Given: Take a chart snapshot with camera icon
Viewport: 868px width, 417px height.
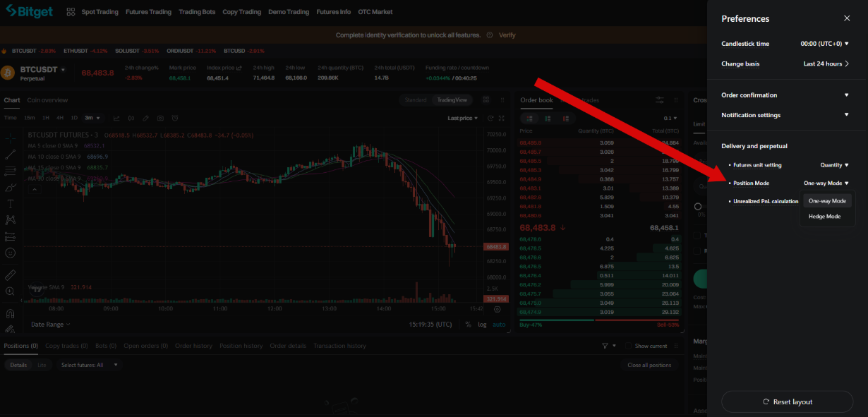Looking at the screenshot, I should (160, 118).
